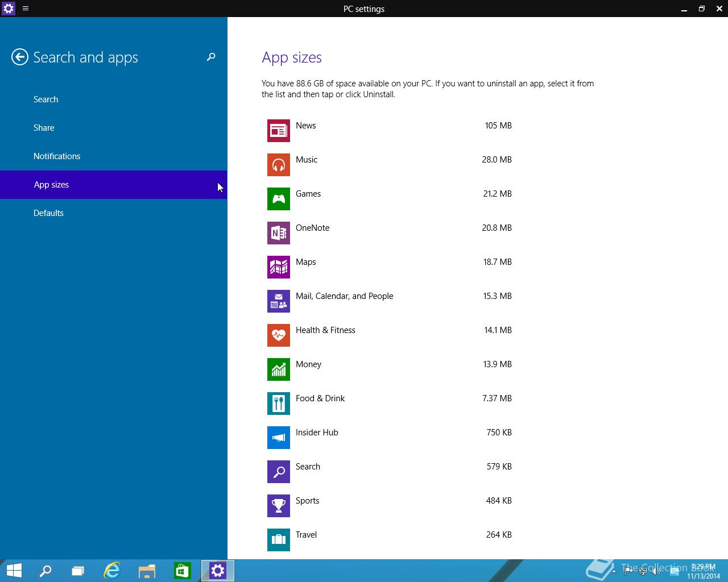Open the Store app from taskbar
Screen dimensions: 728x582
[x=182, y=571]
